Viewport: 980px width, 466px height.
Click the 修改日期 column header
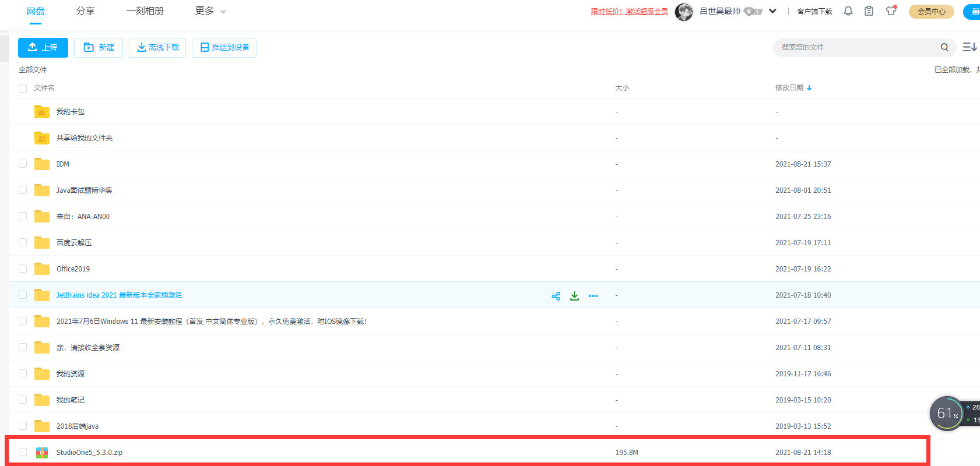[x=789, y=88]
